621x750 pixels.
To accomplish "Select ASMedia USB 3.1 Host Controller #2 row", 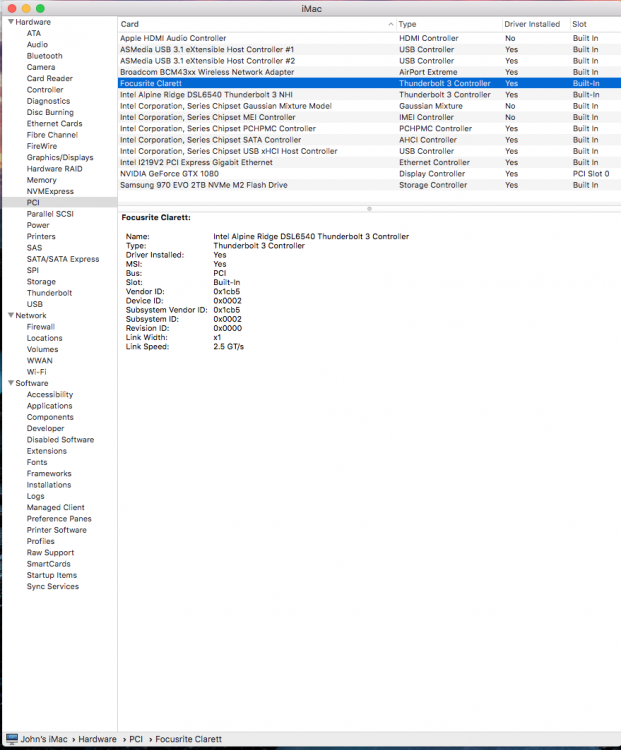I will [369, 61].
